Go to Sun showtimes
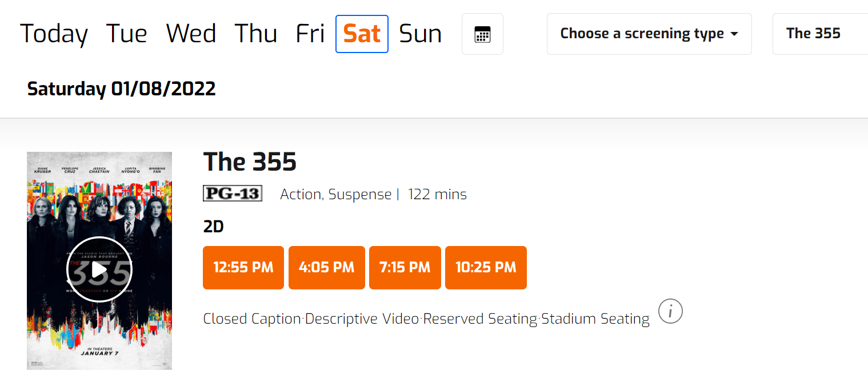Image resolution: width=868 pixels, height=383 pixels. tap(421, 34)
